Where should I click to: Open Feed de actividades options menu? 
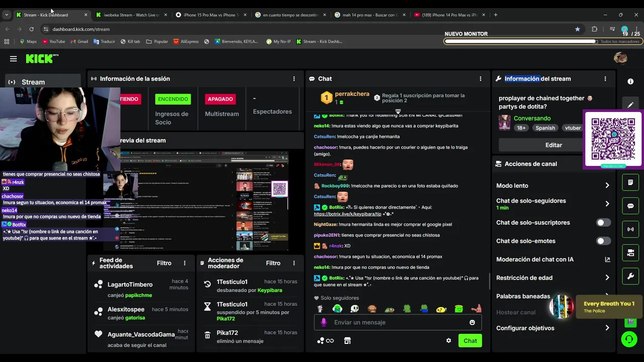click(185, 263)
